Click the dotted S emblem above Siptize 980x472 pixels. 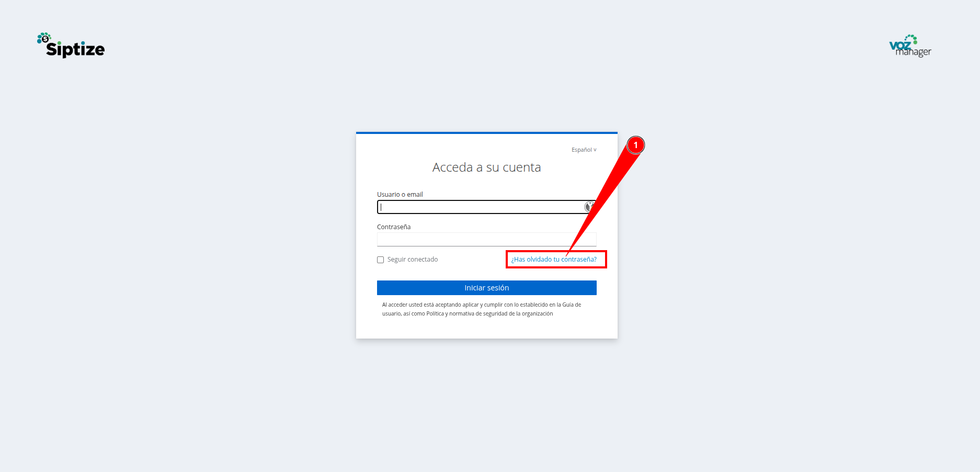click(x=44, y=38)
